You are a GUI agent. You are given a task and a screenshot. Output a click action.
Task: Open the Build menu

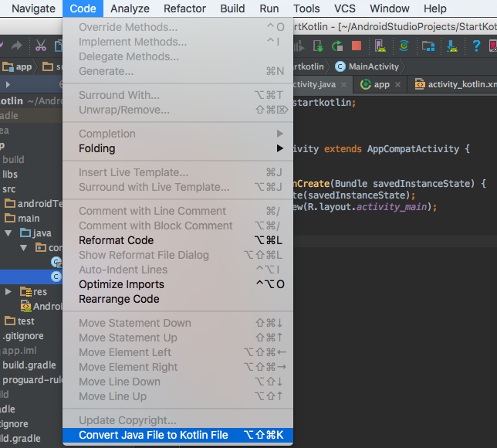click(232, 8)
